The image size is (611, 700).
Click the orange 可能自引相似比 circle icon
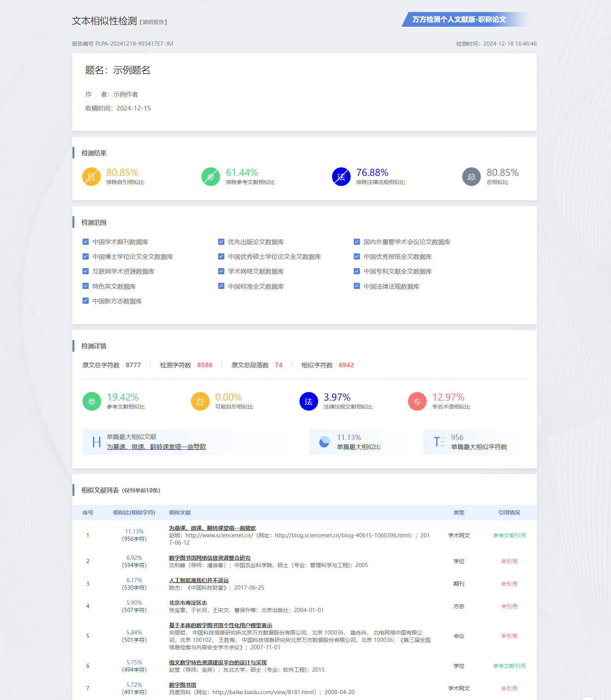point(200,401)
